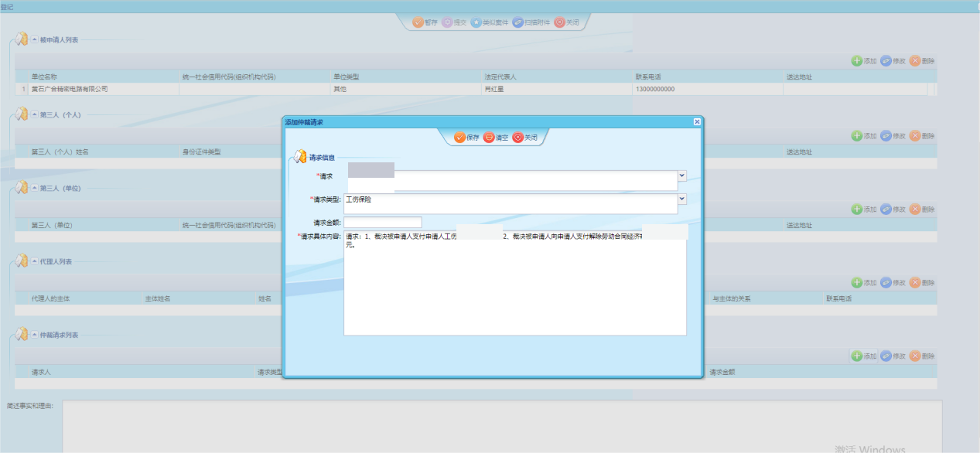Collapse the 被申请人列表 section
The width and height of the screenshot is (980, 453).
(x=34, y=39)
